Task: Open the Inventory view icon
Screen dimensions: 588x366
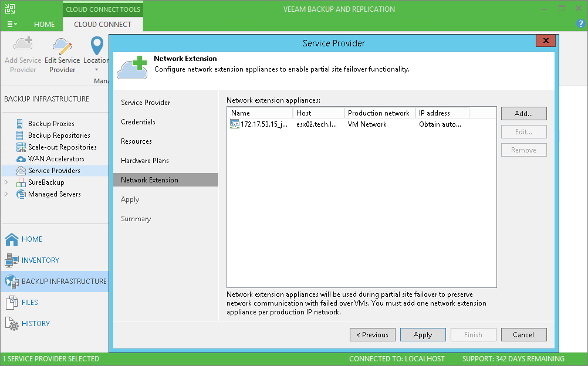Action: click(12, 260)
